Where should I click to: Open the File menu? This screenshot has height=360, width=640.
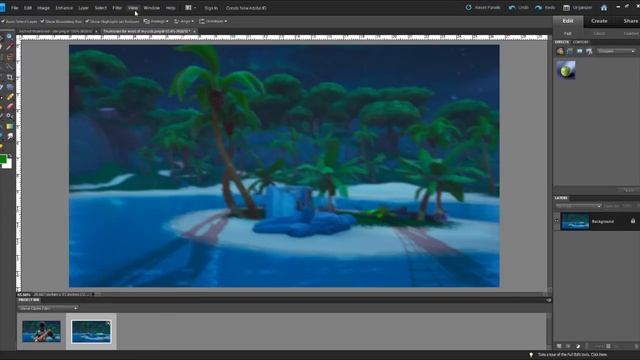pyautogui.click(x=15, y=8)
